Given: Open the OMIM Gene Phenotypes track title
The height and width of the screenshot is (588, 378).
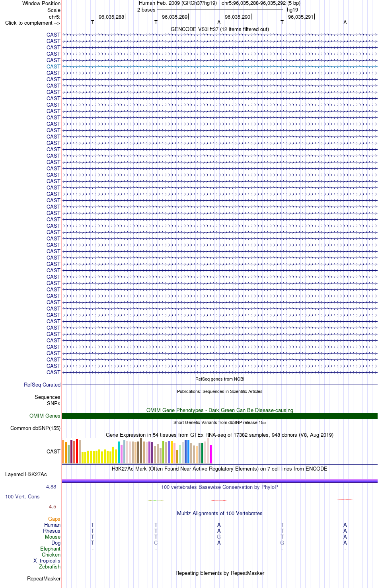Looking at the screenshot, I should [x=220, y=410].
